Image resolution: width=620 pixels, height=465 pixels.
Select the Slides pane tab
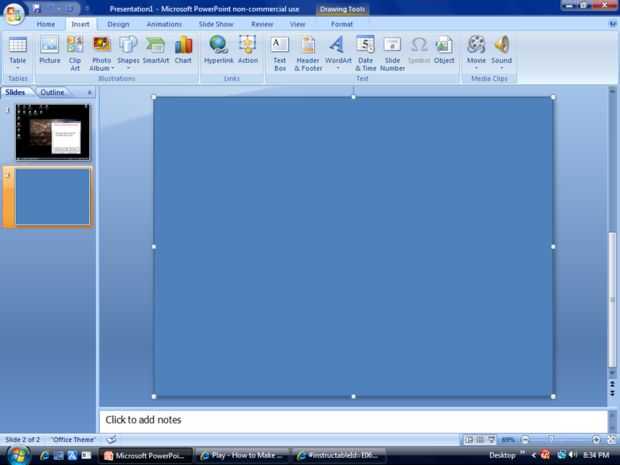[x=15, y=92]
